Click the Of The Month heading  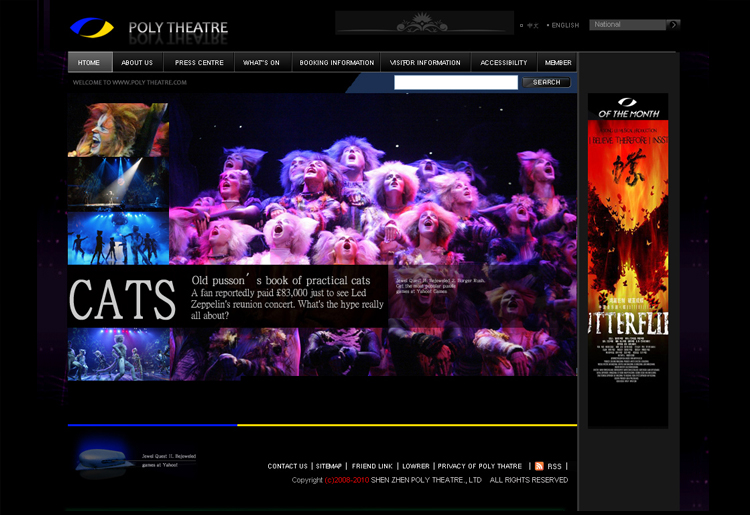[629, 114]
